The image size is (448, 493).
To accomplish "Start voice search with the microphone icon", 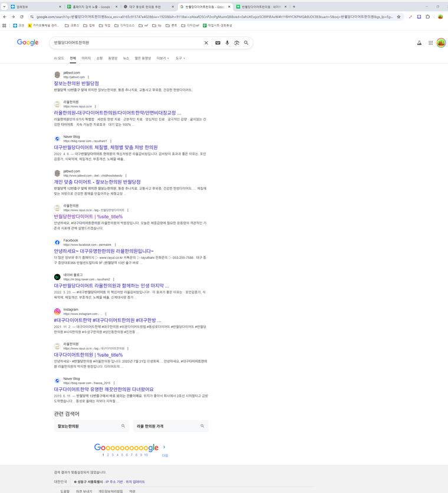I will click(x=227, y=43).
